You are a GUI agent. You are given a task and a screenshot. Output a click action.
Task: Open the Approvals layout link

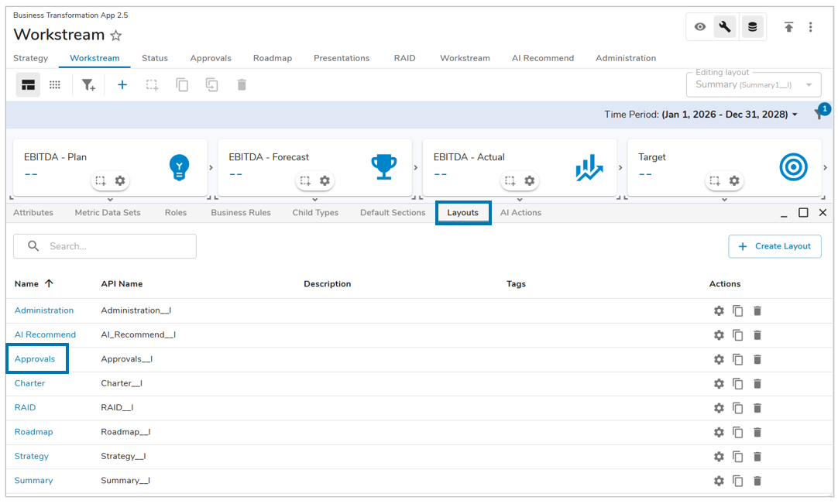35,359
